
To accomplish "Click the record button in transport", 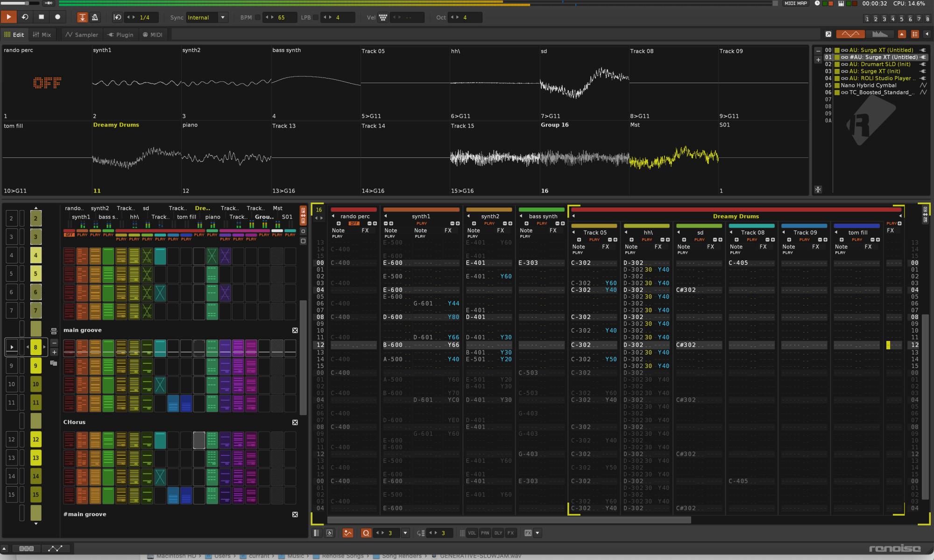I will 57,17.
